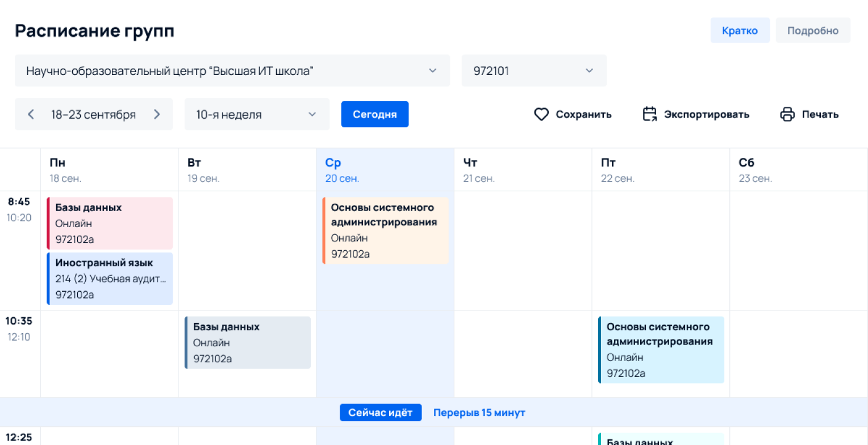Open Tuesday's Базы данных lesson card
Viewport: 868px width, 445px height.
coord(248,342)
